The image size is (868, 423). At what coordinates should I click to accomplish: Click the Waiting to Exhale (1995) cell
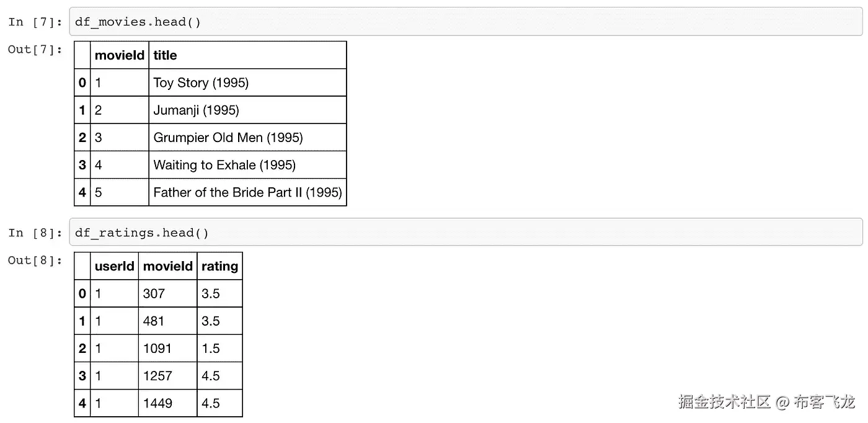pyautogui.click(x=224, y=165)
